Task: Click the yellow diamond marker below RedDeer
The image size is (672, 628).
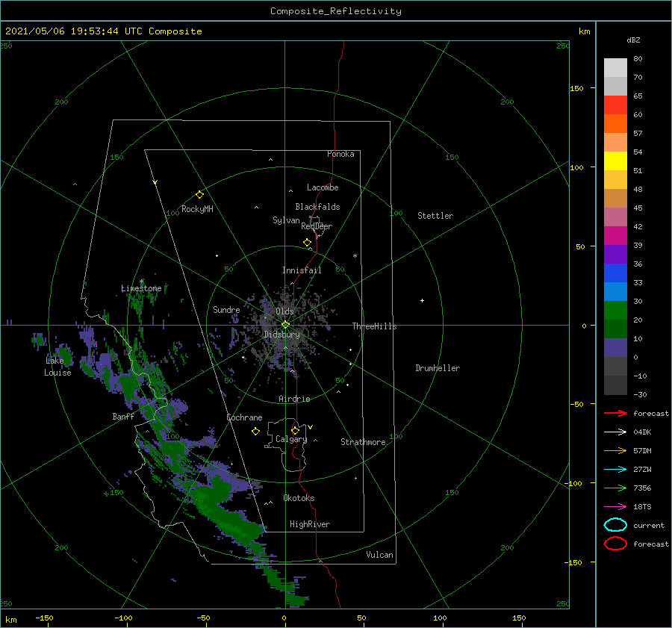Action: click(308, 243)
